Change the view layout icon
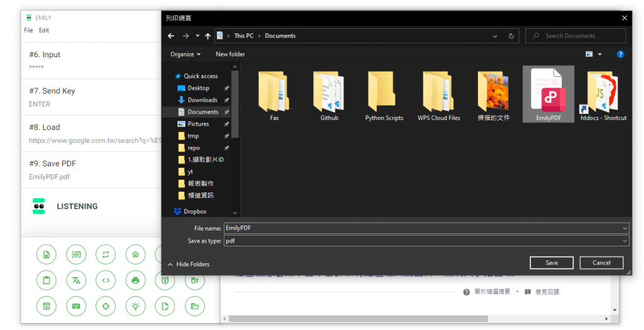Viewport: 644px width, 330px height. pyautogui.click(x=589, y=54)
